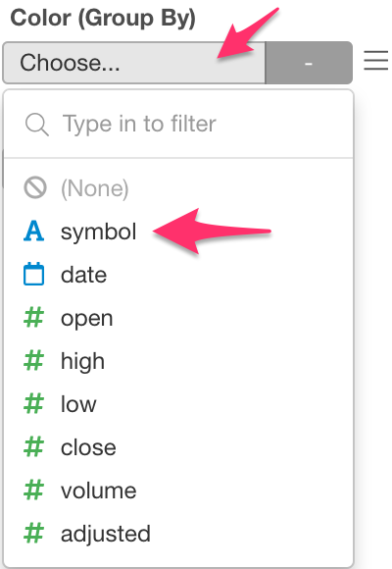Screen dimensions: 392x569
Task: Select the (None) option
Action: [178, 188]
